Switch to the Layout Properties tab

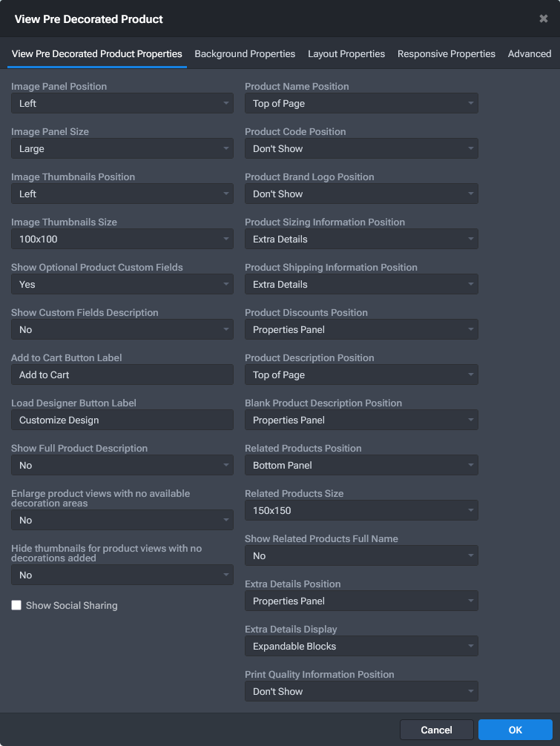[346, 53]
